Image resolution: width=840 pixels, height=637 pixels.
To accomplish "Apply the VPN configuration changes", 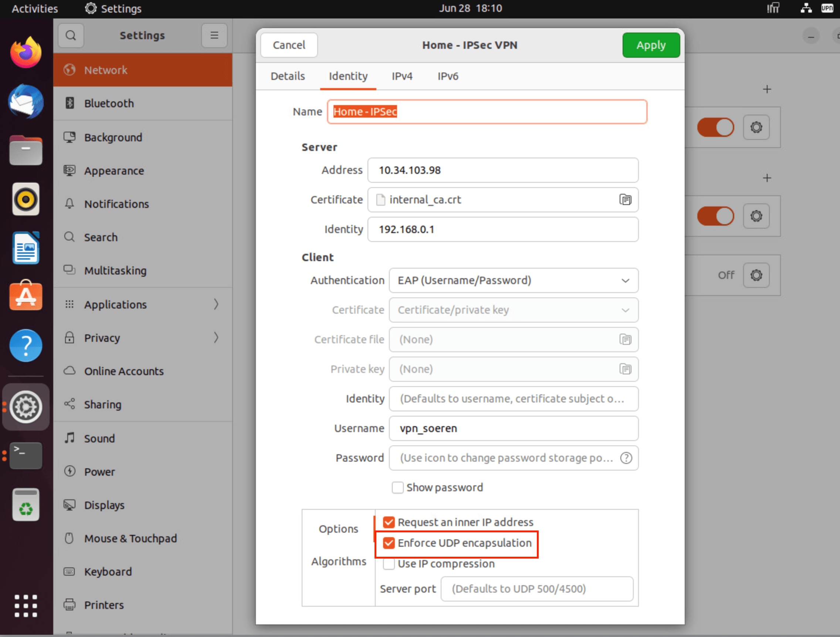I will [650, 45].
